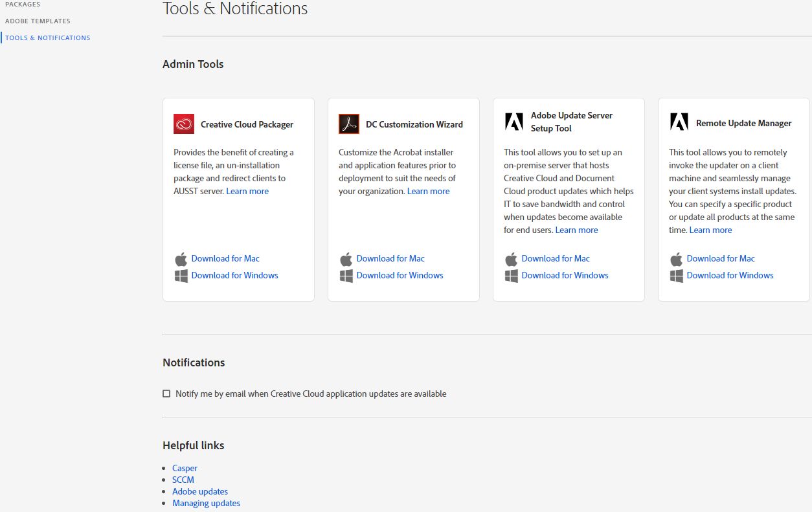The width and height of the screenshot is (812, 512).
Task: Open Learn more for DC Customization Wizard
Action: (429, 191)
